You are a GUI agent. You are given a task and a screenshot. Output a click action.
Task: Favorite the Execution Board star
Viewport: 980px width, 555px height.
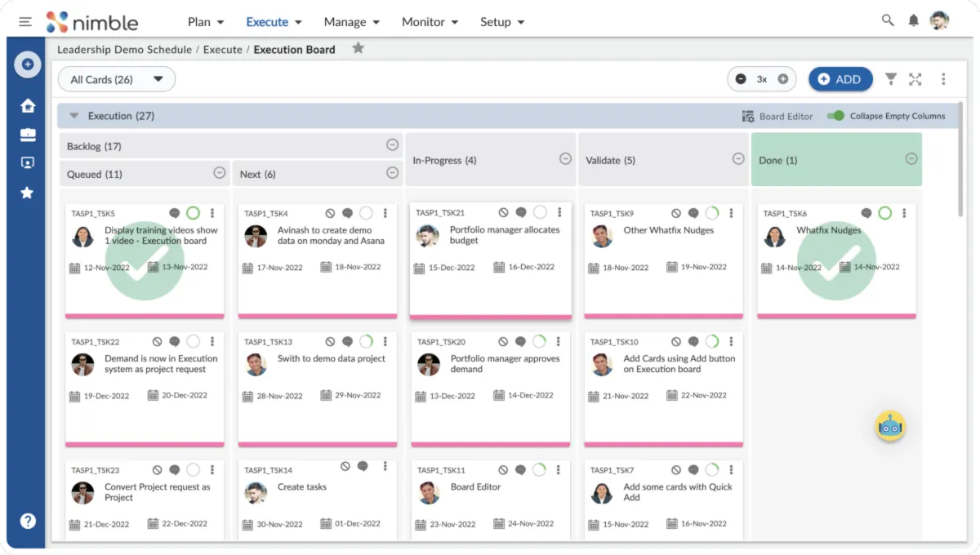coord(358,49)
